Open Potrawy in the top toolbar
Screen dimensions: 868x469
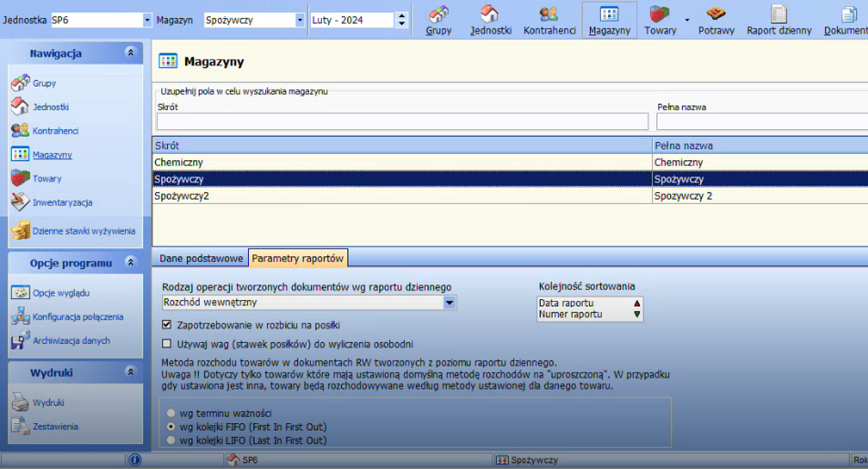(x=716, y=20)
